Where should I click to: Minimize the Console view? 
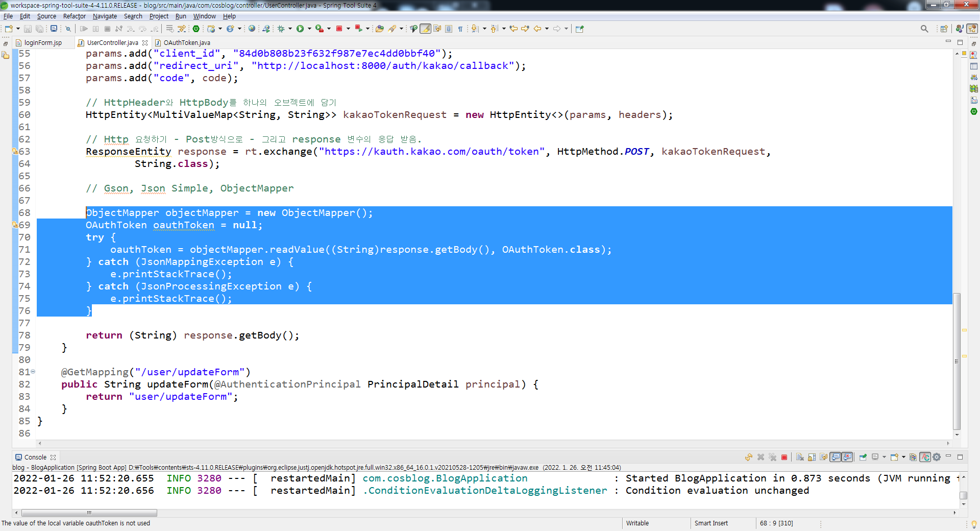[x=948, y=456]
